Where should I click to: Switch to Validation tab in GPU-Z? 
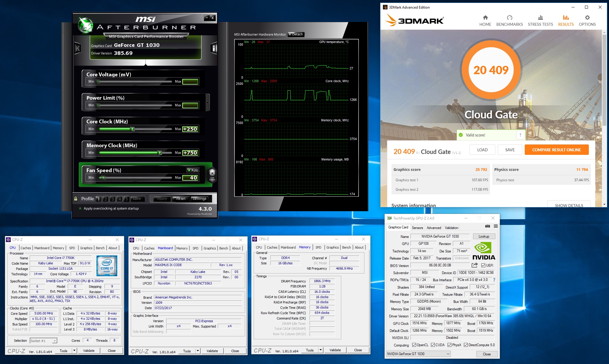451,228
